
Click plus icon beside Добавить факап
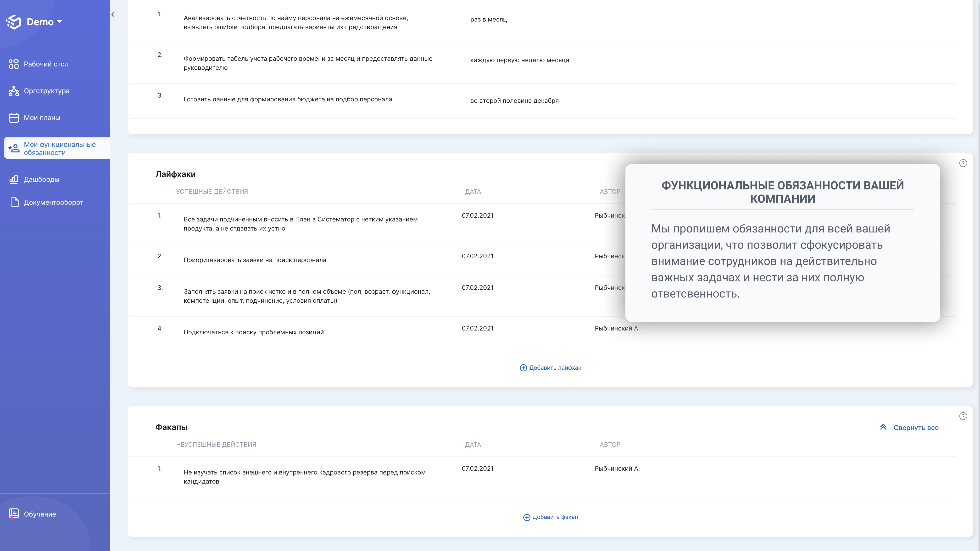click(527, 517)
